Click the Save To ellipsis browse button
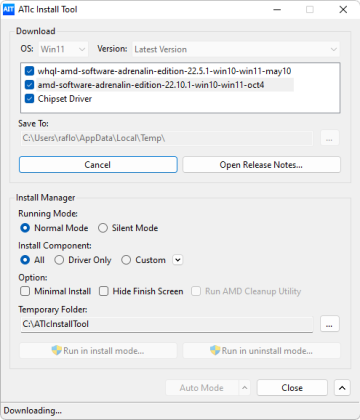 click(329, 138)
